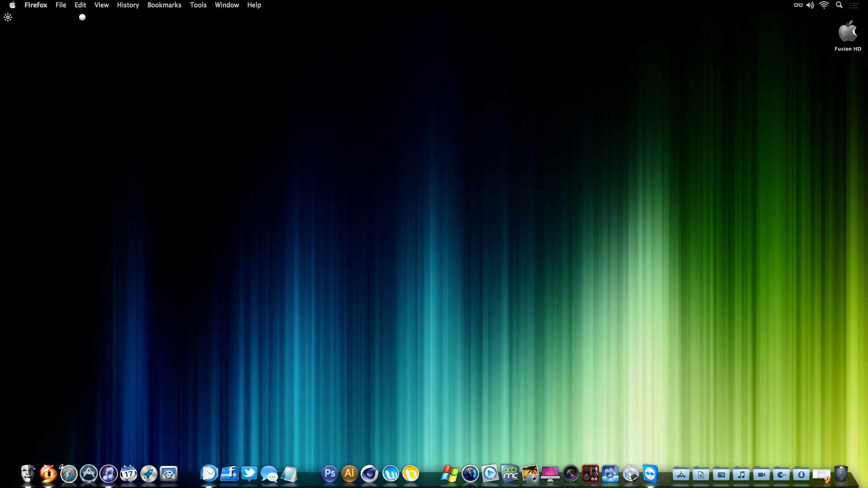The height and width of the screenshot is (488, 868).
Task: Launch Adobe Illustrator from the dock
Action: (x=349, y=474)
